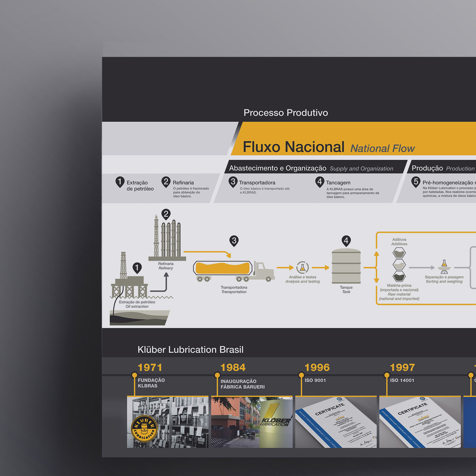Click the 'O petróleo é fracionado' description
Image resolution: width=476 pixels, height=476 pixels.
(x=191, y=192)
